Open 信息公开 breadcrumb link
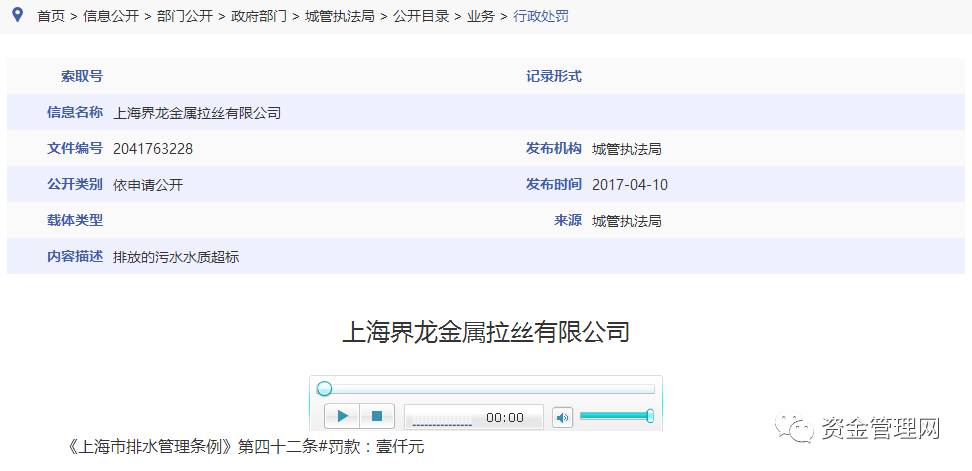The height and width of the screenshot is (471, 972). (111, 17)
